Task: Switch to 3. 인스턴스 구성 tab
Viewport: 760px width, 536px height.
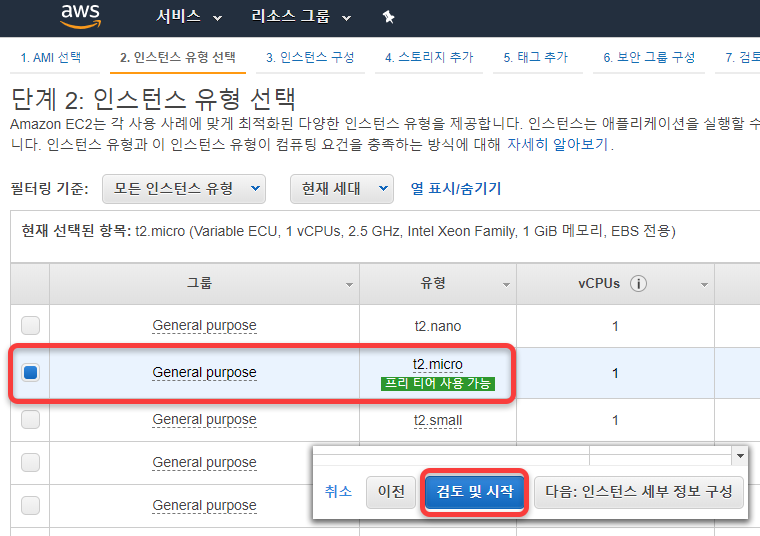Action: coord(310,58)
